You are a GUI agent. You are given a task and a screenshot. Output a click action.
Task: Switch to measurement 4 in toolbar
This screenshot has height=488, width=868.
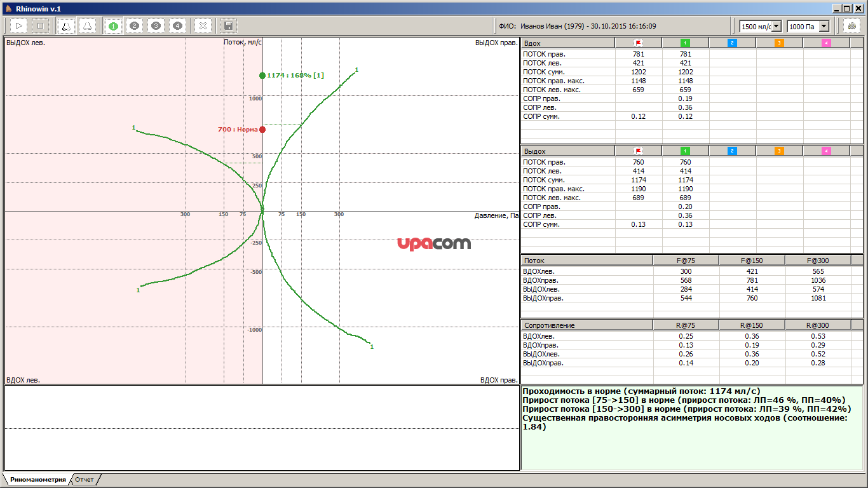click(177, 26)
